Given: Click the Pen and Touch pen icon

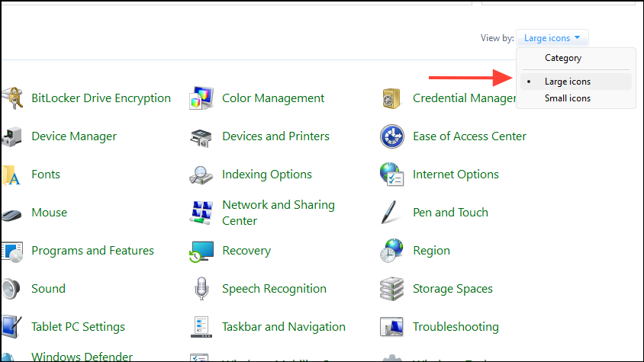Looking at the screenshot, I should pyautogui.click(x=389, y=212).
